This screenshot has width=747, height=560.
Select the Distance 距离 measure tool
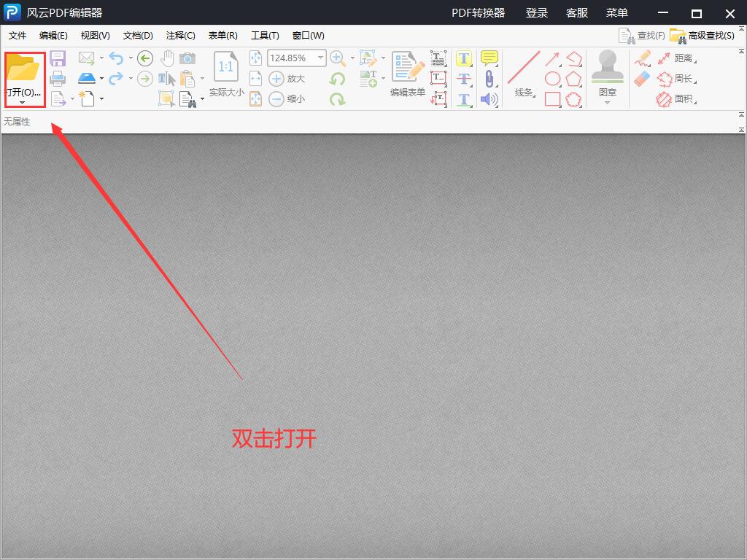point(677,58)
